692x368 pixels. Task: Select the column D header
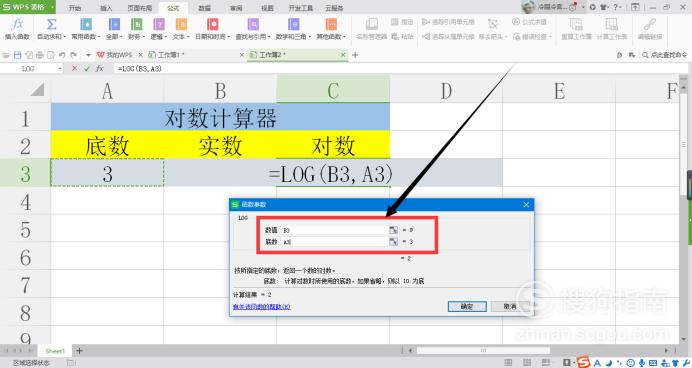coord(446,90)
